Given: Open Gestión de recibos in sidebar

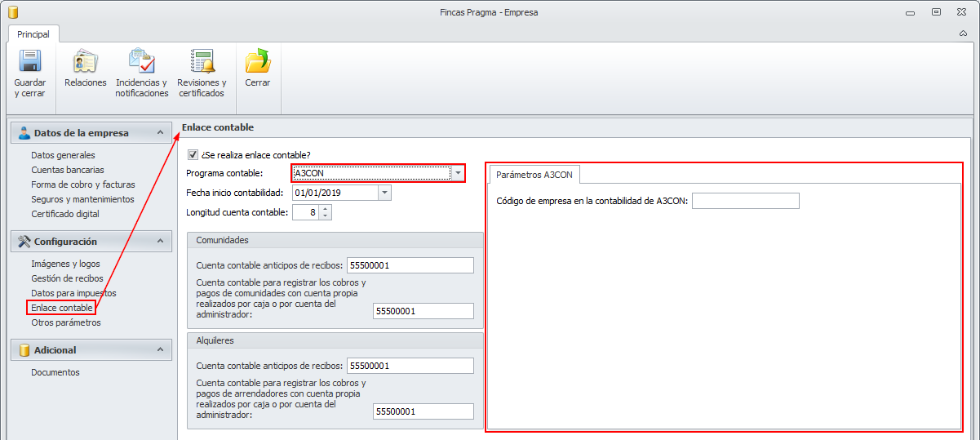Looking at the screenshot, I should 67,278.
